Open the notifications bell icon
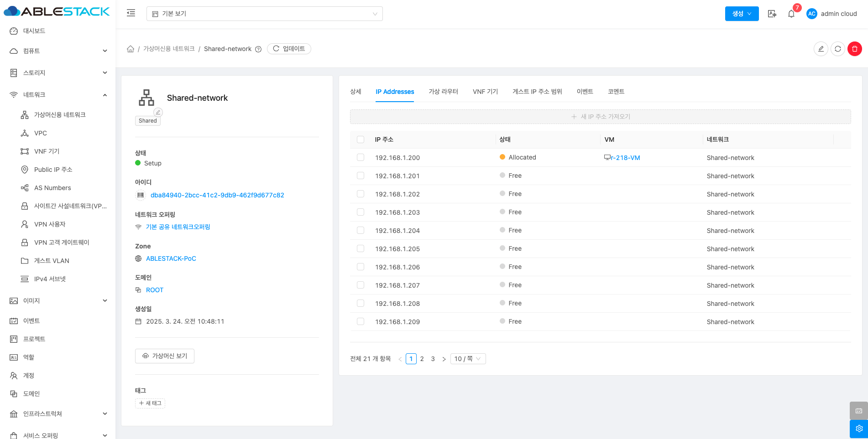868x439 pixels. coord(791,14)
